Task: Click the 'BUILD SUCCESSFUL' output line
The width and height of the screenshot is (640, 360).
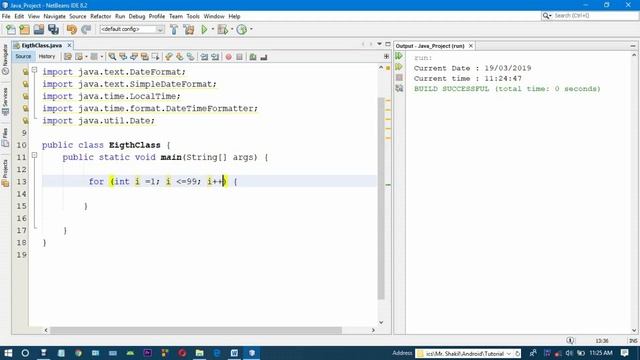Action: pos(507,89)
